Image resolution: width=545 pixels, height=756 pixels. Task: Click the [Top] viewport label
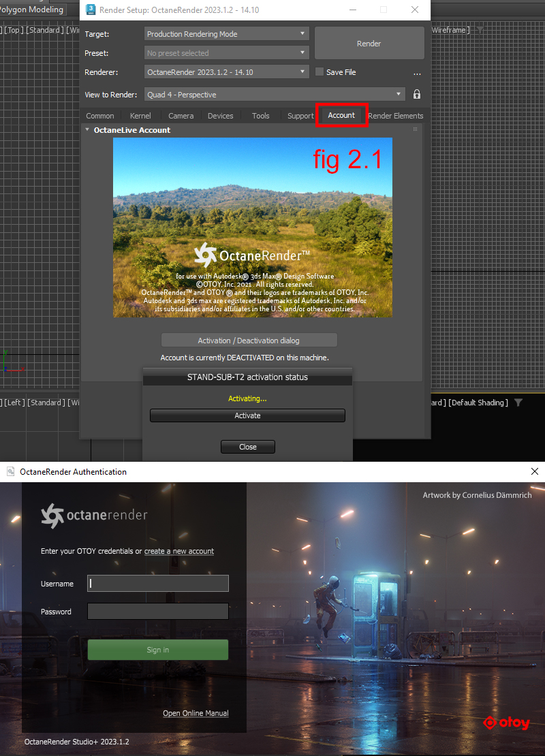(x=14, y=30)
